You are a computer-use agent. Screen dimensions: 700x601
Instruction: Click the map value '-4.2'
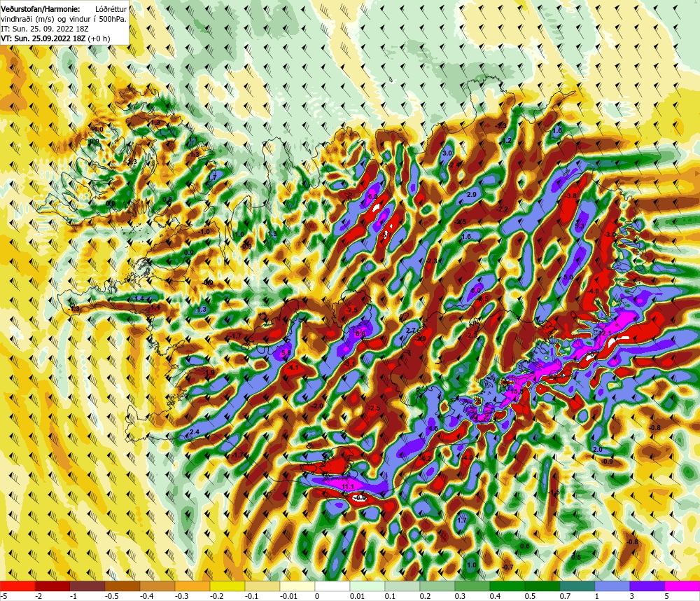point(426,459)
